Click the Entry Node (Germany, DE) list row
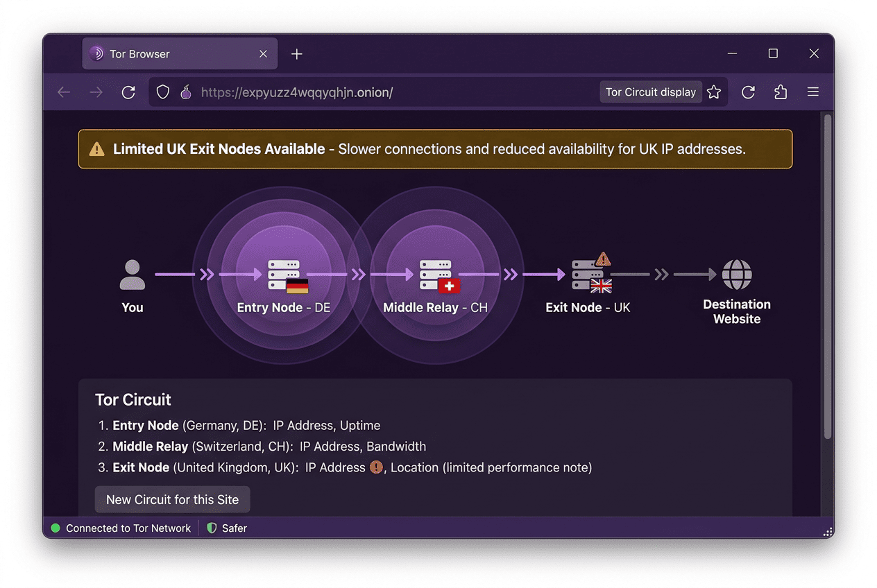Screen dimensions: 877x588 coord(239,426)
